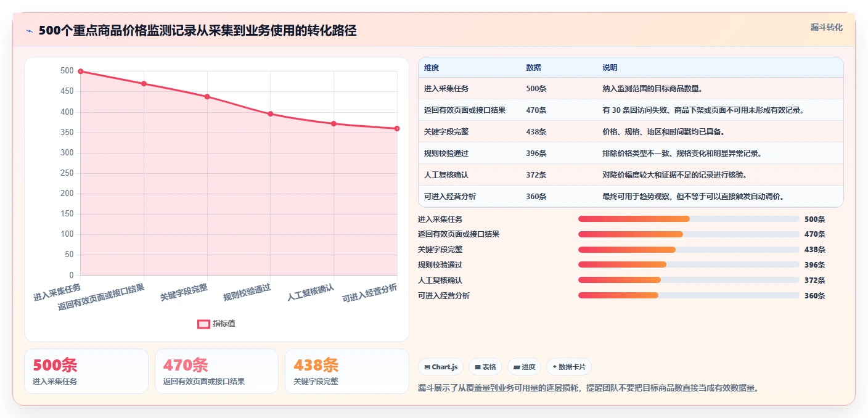Click the 关键字段完整 progress bar

pos(689,250)
